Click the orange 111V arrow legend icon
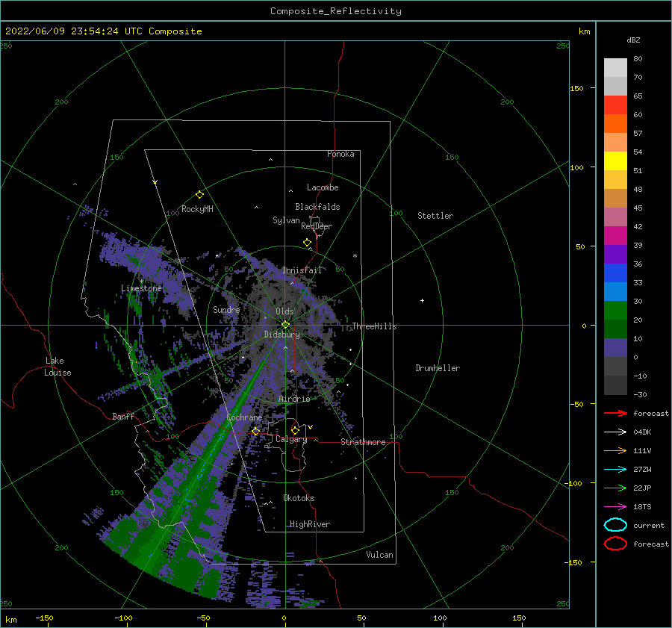672x628 pixels. coord(615,450)
